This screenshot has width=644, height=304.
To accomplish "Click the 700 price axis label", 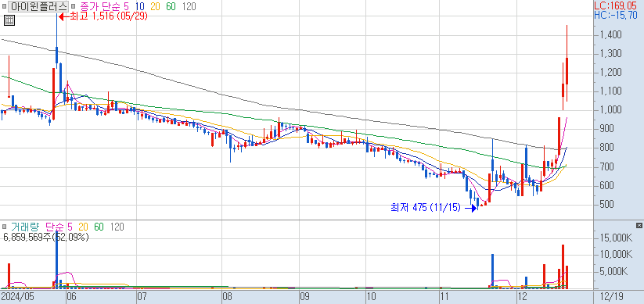I will pos(606,167).
